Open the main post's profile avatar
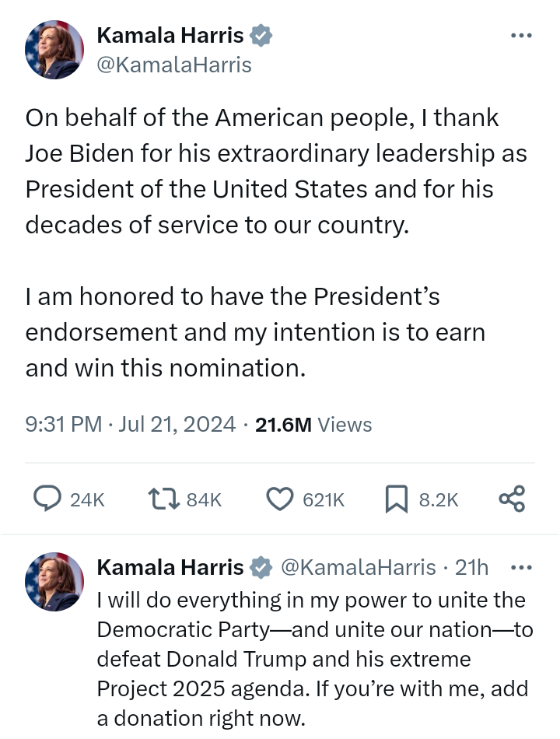Screen dimensions: 560x739 54,50
